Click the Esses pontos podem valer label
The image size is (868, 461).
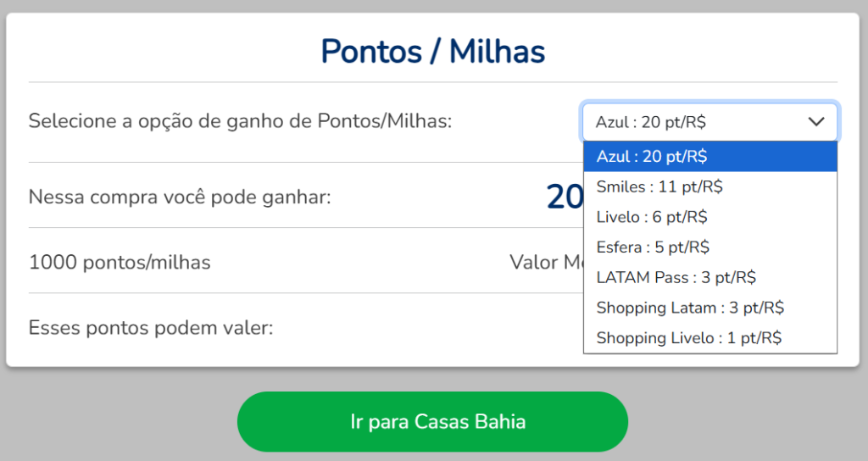tap(151, 327)
